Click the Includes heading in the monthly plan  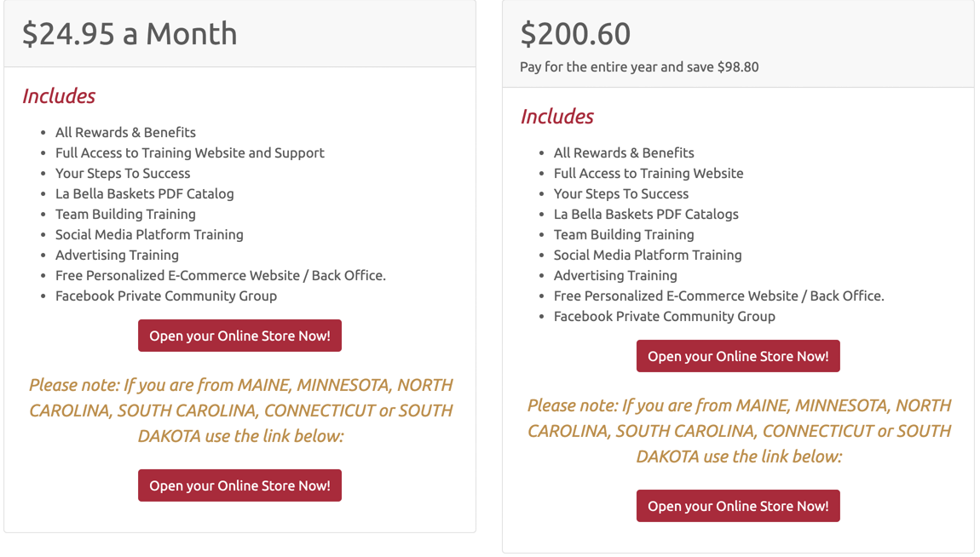59,95
